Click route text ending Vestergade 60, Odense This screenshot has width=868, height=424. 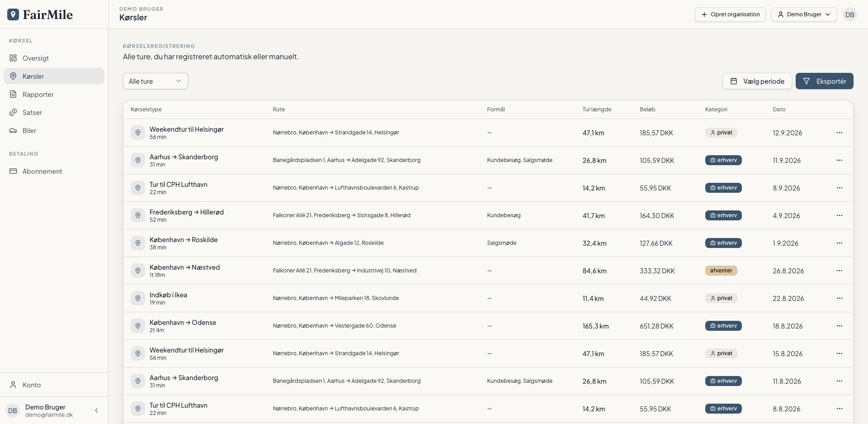click(335, 326)
